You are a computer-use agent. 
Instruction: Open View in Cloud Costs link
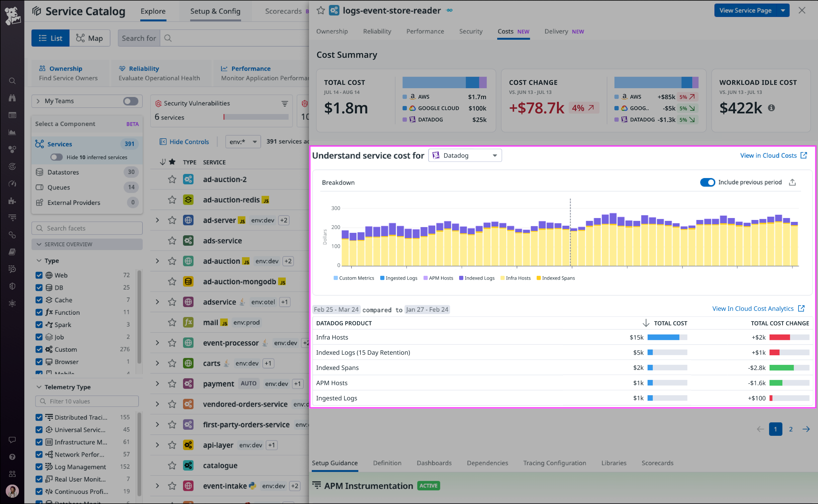[769, 155]
